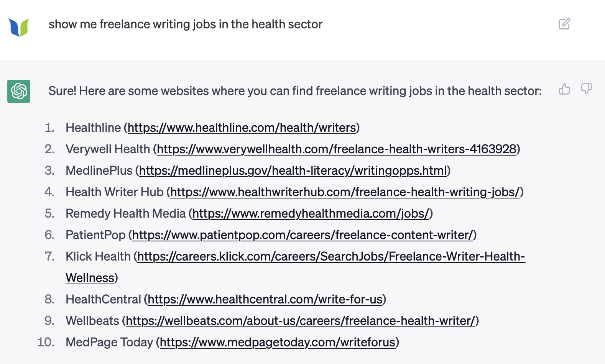Image resolution: width=605 pixels, height=364 pixels.
Task: Open the Remedy Health Media jobs link
Action: [x=311, y=213]
